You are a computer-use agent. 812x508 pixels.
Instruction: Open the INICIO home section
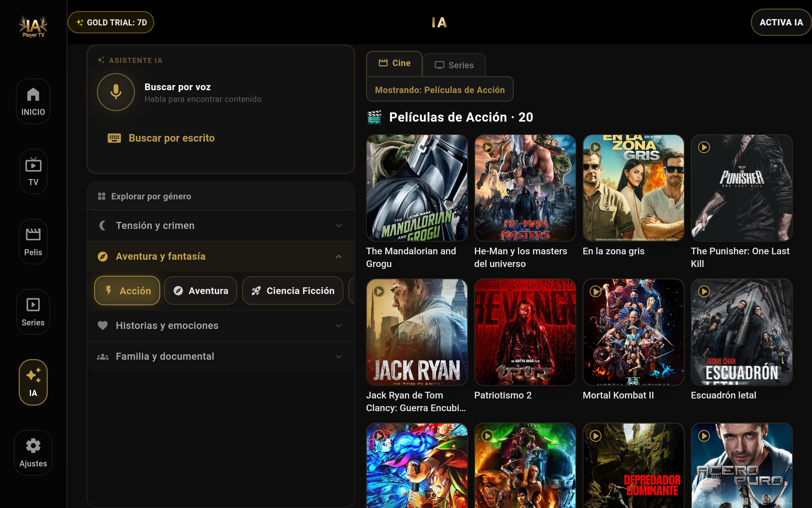click(x=33, y=102)
